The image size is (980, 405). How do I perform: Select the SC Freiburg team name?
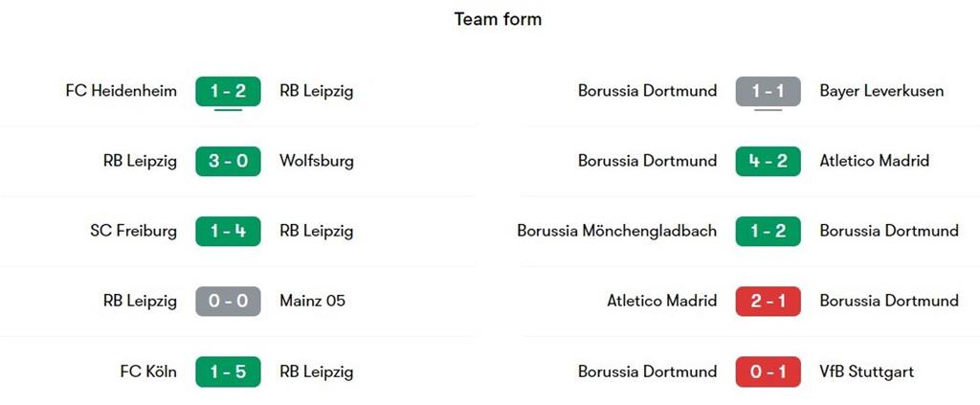point(133,231)
